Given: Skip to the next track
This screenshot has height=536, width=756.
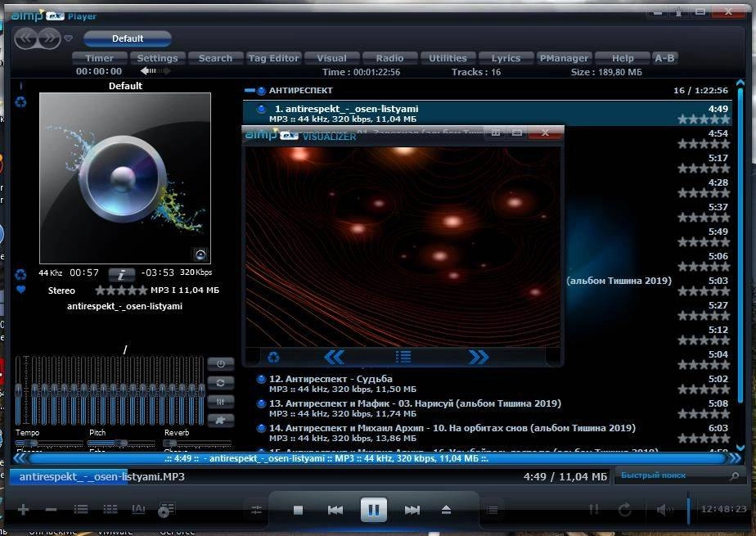Looking at the screenshot, I should click(x=412, y=510).
